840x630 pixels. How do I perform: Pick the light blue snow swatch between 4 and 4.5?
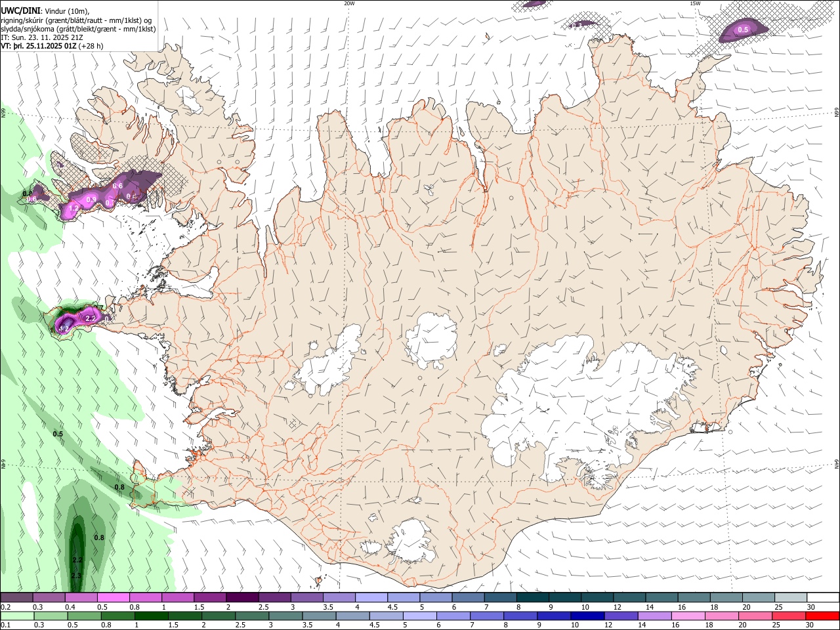(371, 598)
